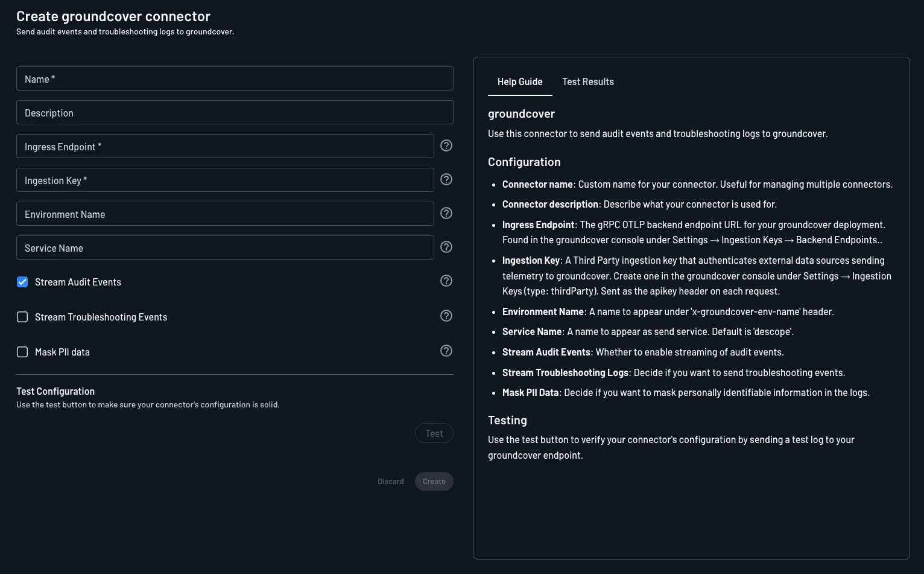Click the Test button
Viewport: 924px width, 574px height.
[x=434, y=433]
